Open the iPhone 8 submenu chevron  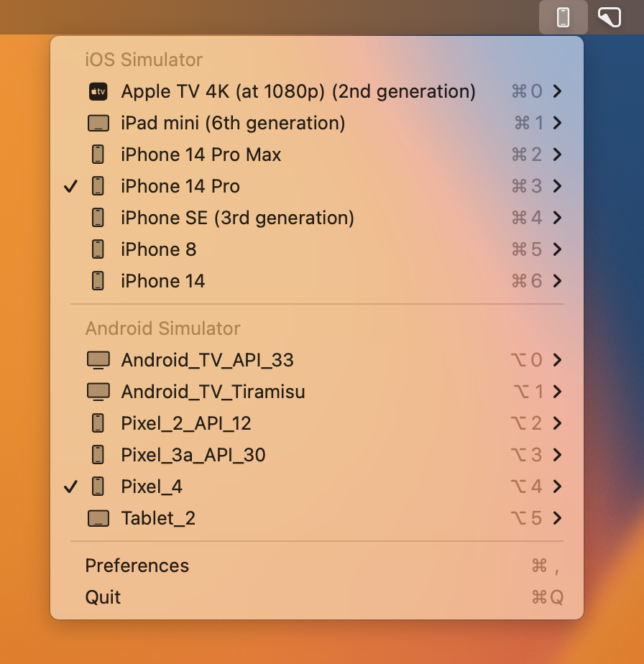pos(557,249)
